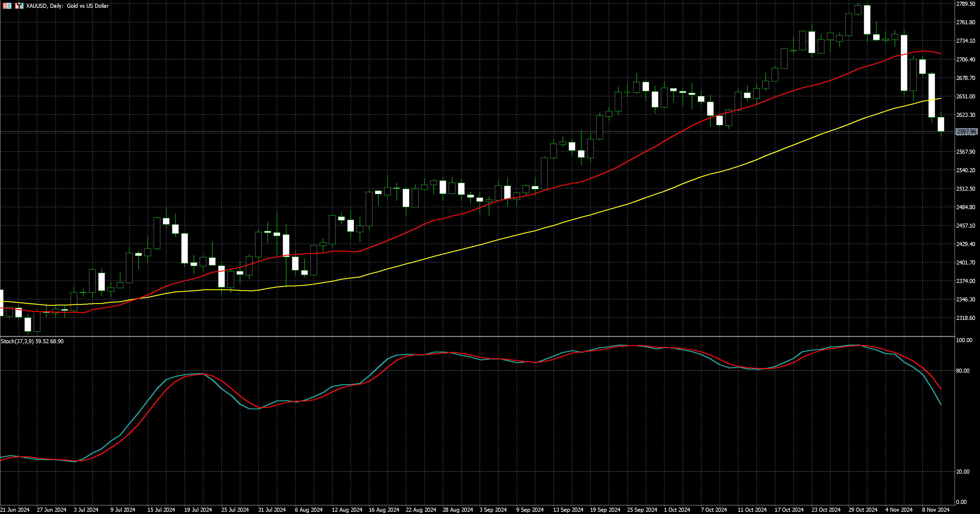Click the last candle on the chart
Viewport: 980px width, 514px height.
pyautogui.click(x=941, y=124)
